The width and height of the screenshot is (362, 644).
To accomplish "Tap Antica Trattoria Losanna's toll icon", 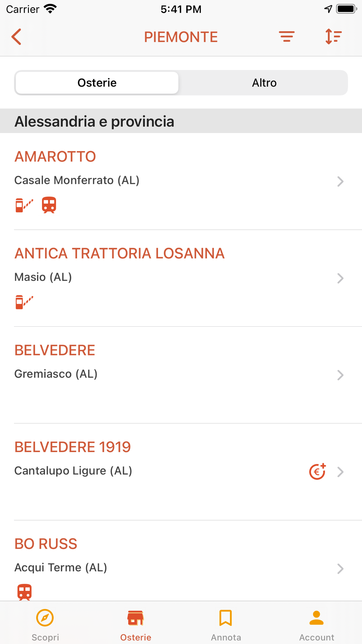I will 24,302.
